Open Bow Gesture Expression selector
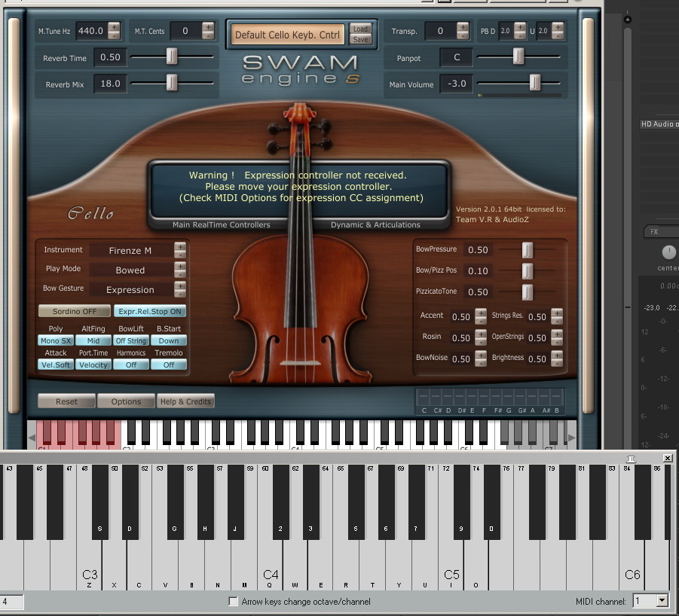679x616 pixels. tap(130, 289)
